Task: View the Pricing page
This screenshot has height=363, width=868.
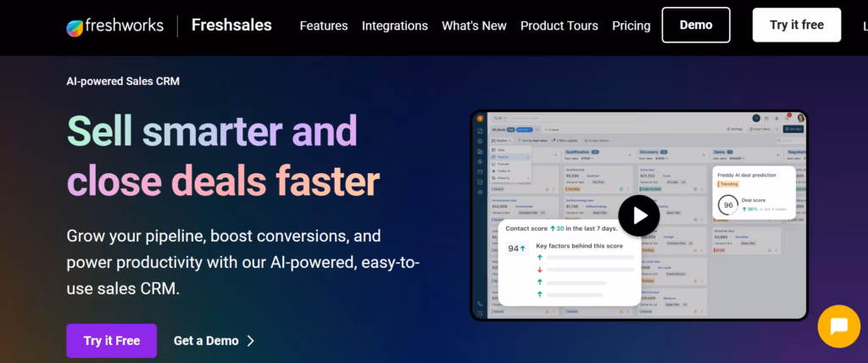Action: tap(631, 25)
